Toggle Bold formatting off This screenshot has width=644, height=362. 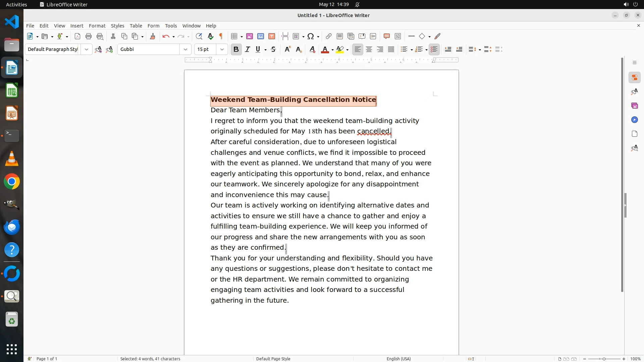[236, 49]
